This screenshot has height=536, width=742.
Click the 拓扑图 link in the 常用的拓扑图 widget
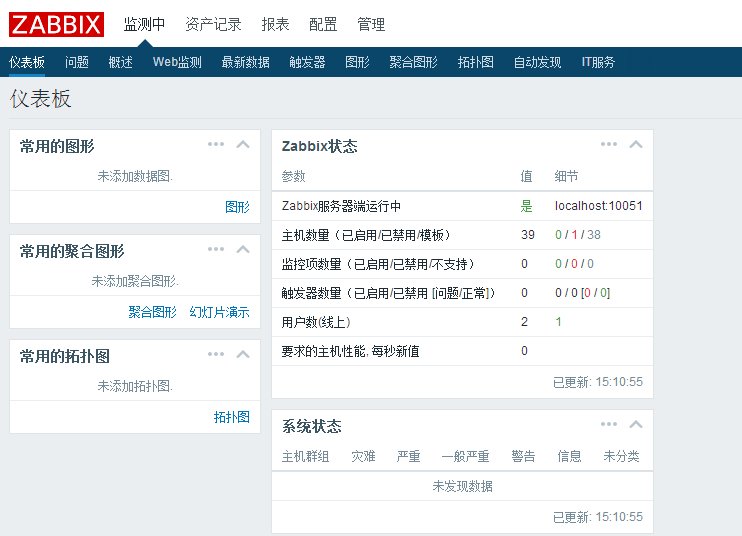231,417
